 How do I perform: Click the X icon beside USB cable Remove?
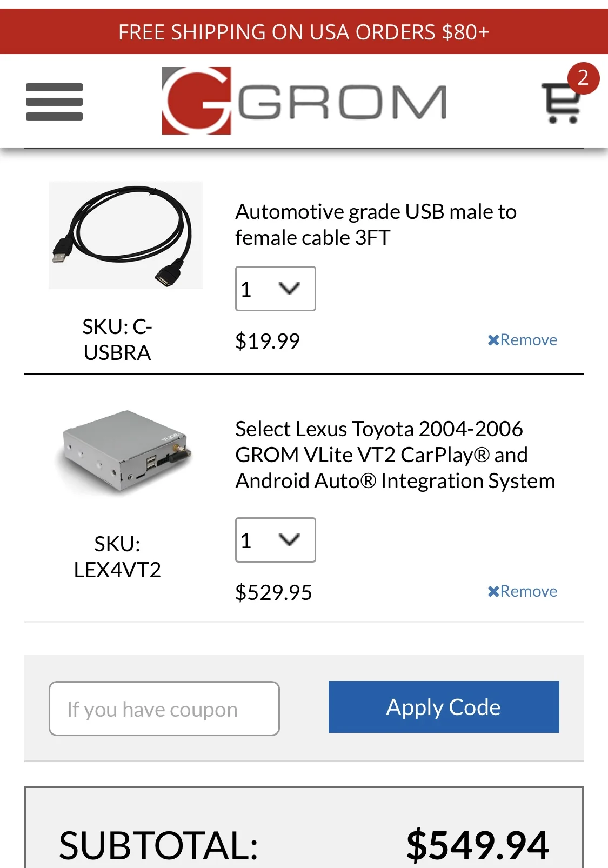click(x=493, y=340)
